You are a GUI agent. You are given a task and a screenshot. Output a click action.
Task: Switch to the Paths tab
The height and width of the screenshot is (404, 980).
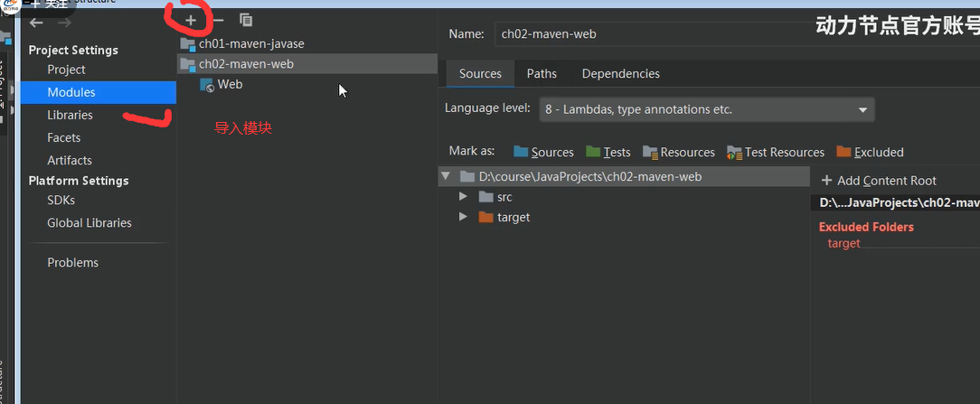[542, 73]
